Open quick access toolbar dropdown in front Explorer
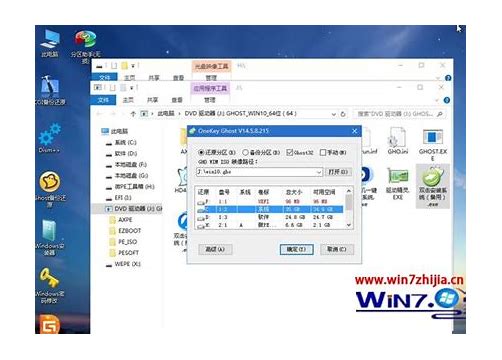This screenshot has width=502, height=360. pyautogui.click(x=132, y=88)
